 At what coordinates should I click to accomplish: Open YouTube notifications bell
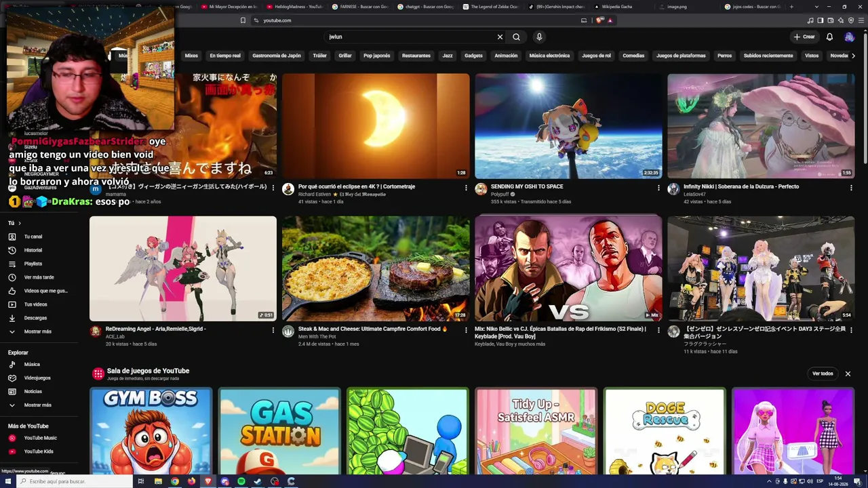829,37
